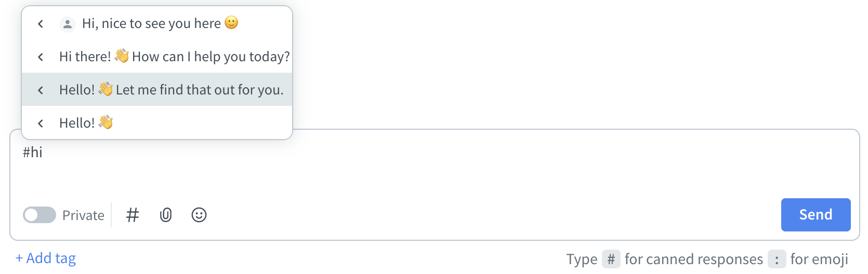This screenshot has width=868, height=274.
Task: Pick "Hello! Let me find that out for you."
Action: pyautogui.click(x=171, y=90)
